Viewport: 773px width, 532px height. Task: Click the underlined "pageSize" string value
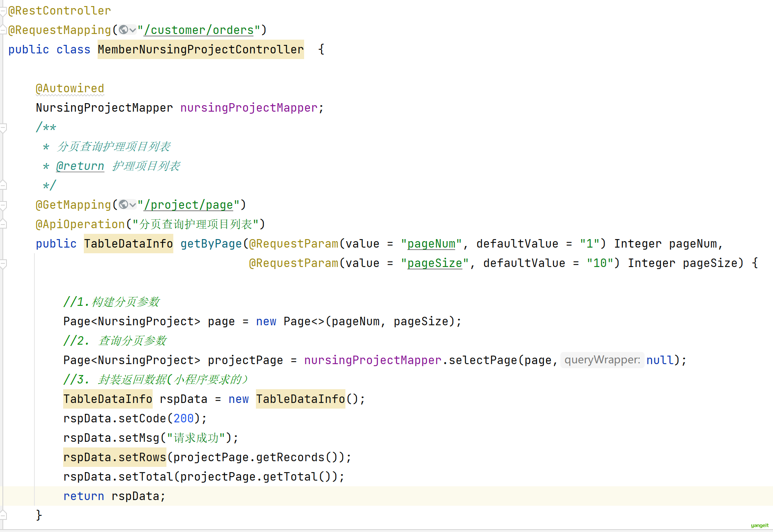tap(435, 263)
